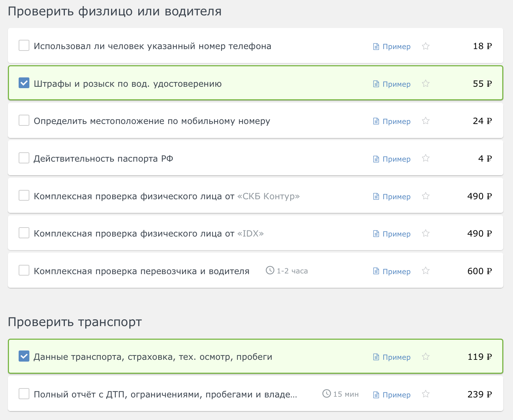Open 'Пример' link in СКБ Контур row
Viewport: 513px width, 420px height.
[392, 197]
